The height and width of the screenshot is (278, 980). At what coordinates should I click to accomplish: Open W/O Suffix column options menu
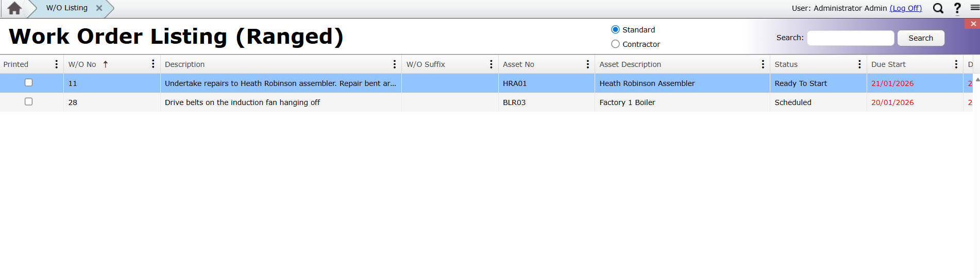pos(491,64)
